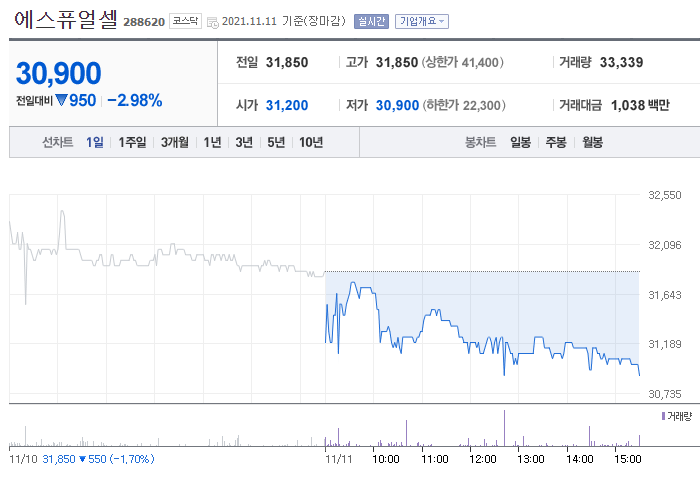Open the 월봉 monthly candle chart
The width and height of the screenshot is (700, 485).
592,142
